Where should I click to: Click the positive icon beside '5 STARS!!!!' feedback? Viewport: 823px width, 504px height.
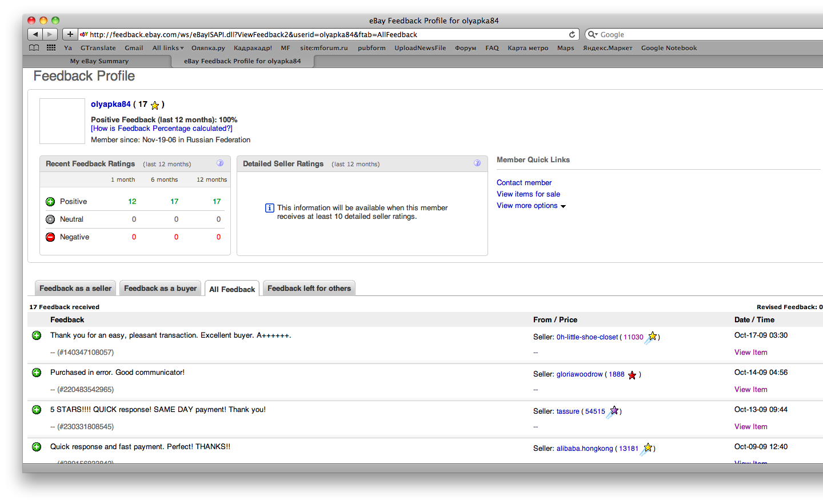pyautogui.click(x=37, y=410)
